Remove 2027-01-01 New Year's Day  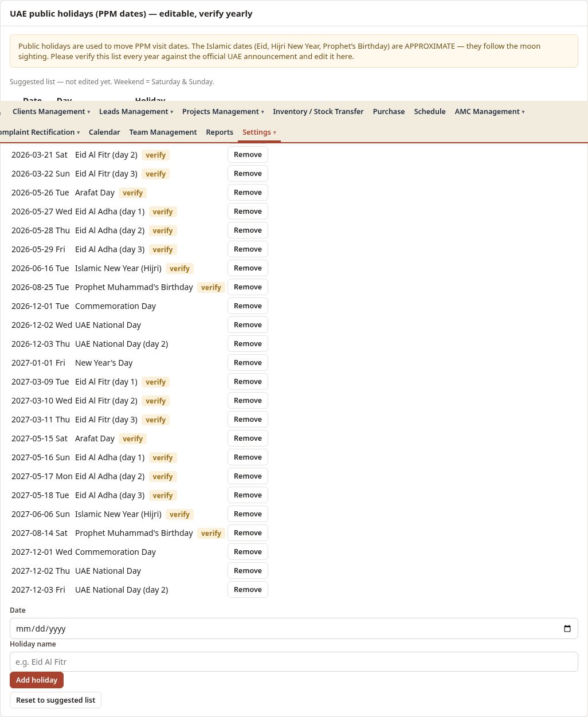(x=248, y=363)
